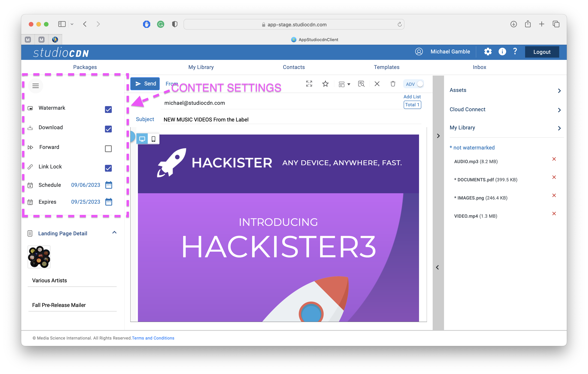Open new Safari tab with plus icon
The width and height of the screenshot is (588, 374).
coord(542,24)
